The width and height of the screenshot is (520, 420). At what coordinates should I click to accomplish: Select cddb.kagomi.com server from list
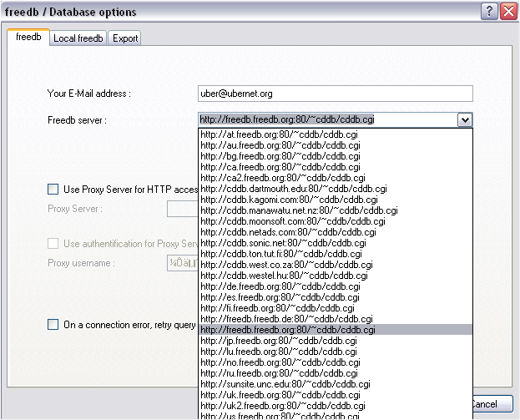coord(289,200)
